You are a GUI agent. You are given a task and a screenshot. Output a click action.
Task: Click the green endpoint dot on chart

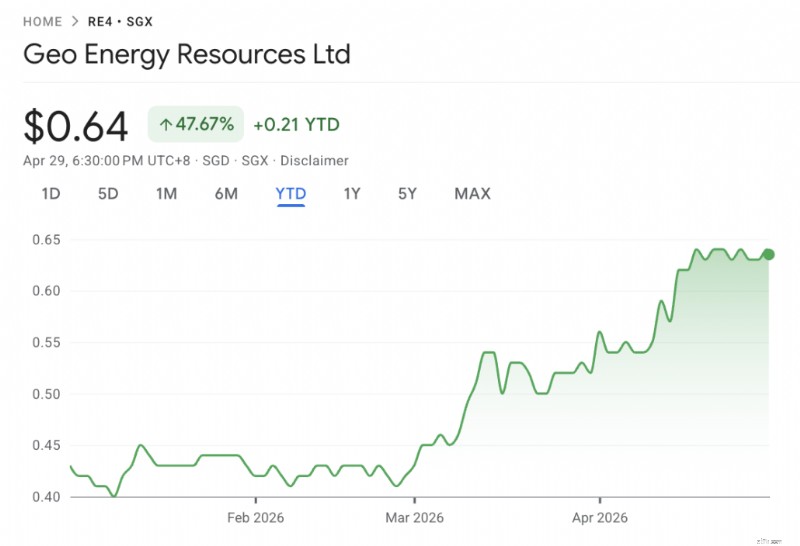[768, 254]
